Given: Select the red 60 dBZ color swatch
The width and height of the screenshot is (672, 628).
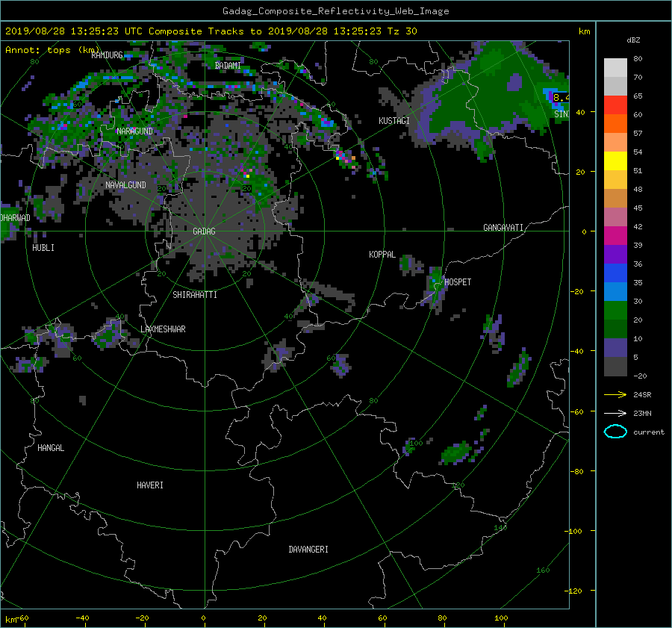Looking at the screenshot, I should [x=615, y=105].
